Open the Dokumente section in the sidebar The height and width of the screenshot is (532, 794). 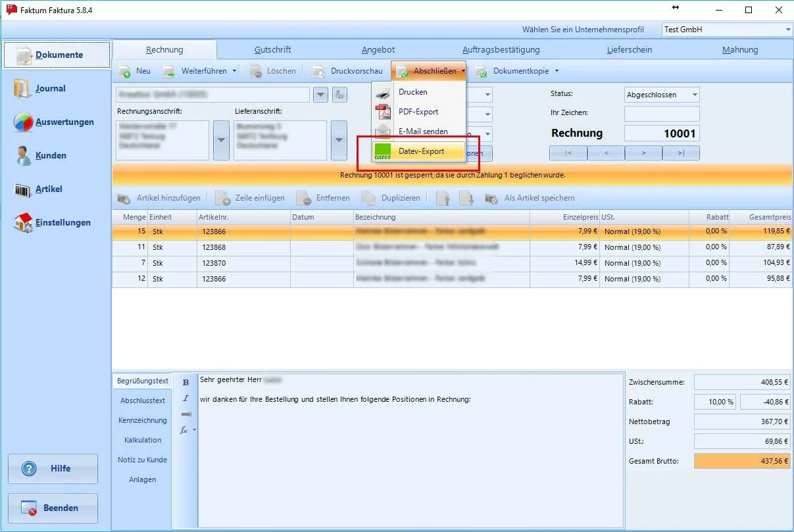tap(57, 55)
